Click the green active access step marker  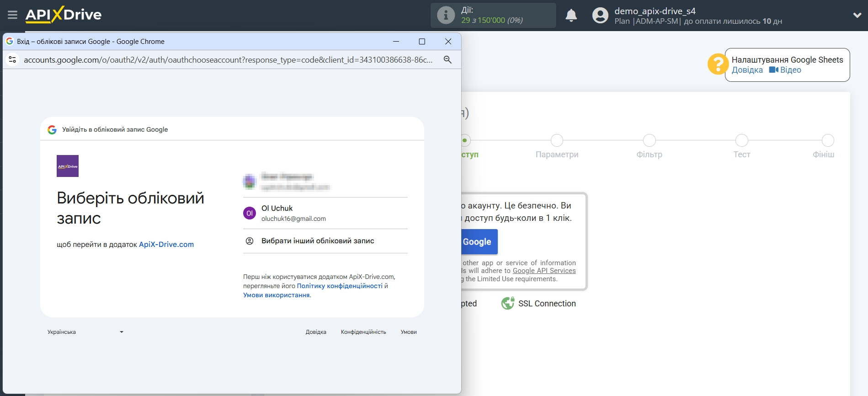point(465,140)
